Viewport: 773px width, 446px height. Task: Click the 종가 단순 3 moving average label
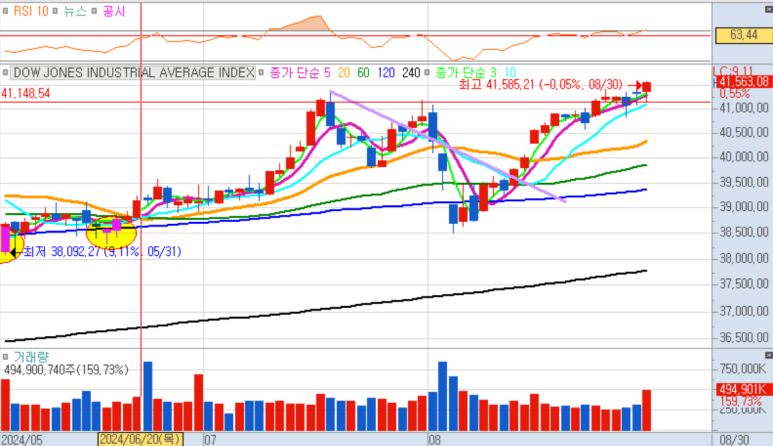tap(465, 72)
